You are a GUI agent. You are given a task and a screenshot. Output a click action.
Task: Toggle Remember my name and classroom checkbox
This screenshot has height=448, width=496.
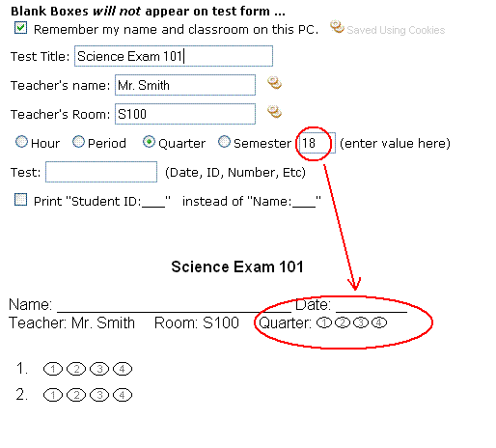coord(20,28)
